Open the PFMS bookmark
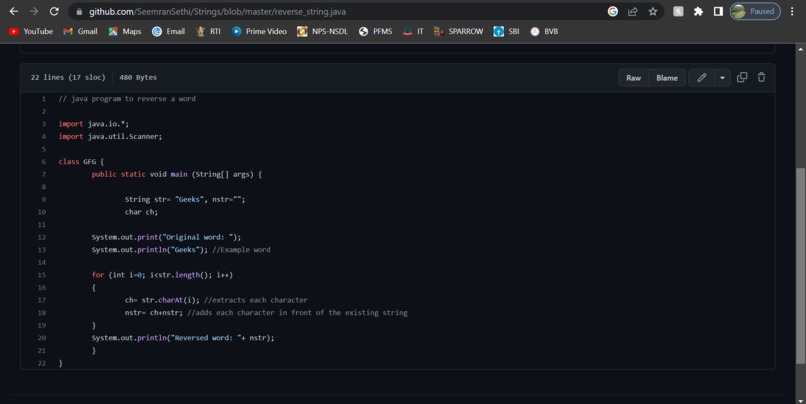Viewport: 806px width, 404px height. (375, 31)
